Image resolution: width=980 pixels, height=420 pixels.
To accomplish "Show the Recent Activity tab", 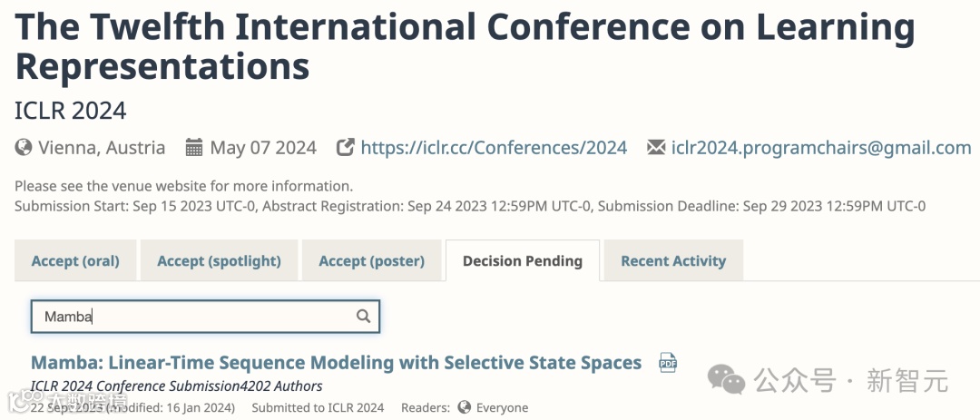I will click(x=673, y=261).
